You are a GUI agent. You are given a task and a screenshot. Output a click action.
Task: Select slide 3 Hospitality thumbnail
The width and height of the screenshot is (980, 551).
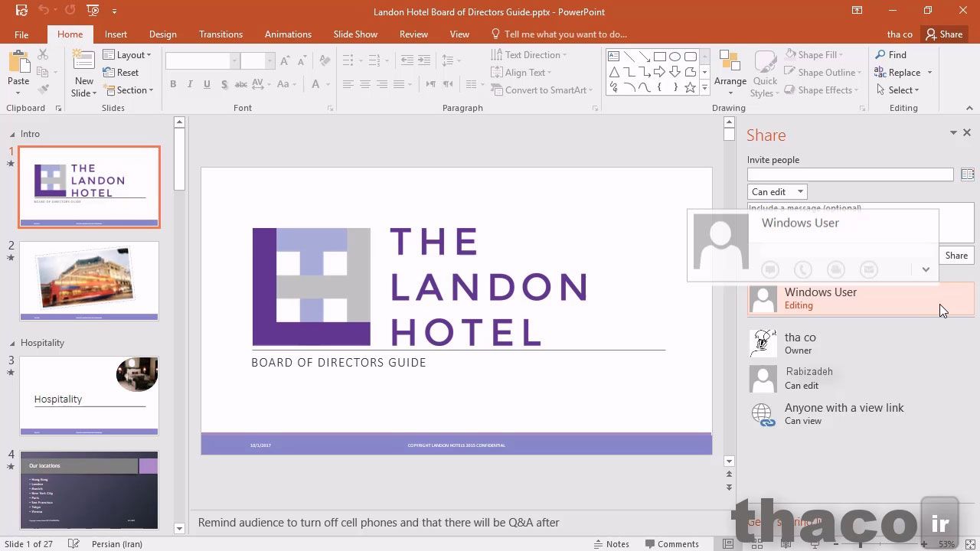pos(89,396)
